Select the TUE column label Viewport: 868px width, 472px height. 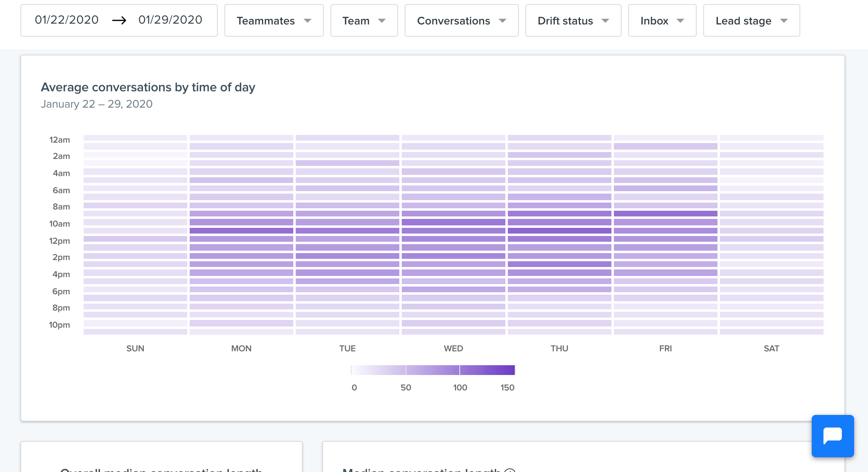[347, 348]
